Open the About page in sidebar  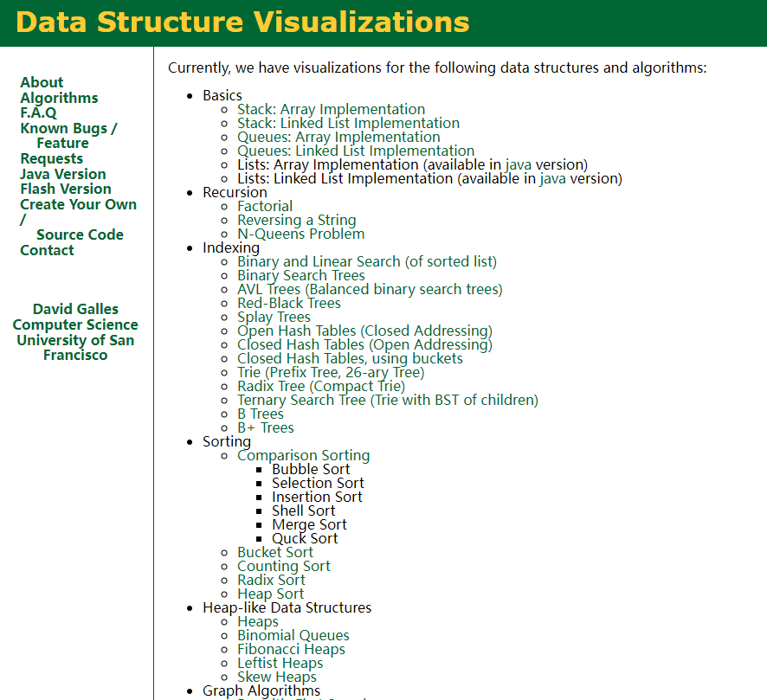tap(42, 83)
